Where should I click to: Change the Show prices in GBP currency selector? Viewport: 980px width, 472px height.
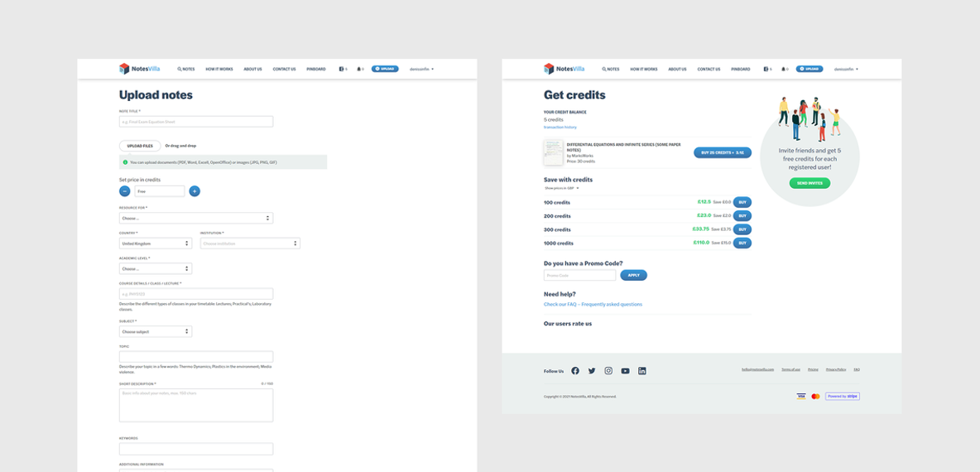click(562, 187)
